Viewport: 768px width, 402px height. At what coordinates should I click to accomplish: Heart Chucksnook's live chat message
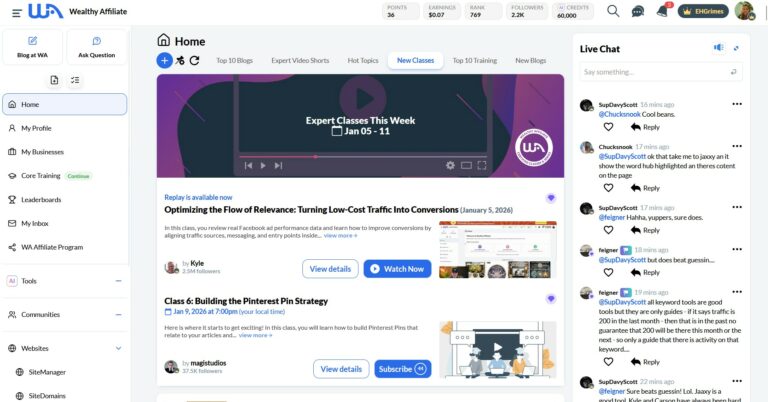(x=608, y=188)
